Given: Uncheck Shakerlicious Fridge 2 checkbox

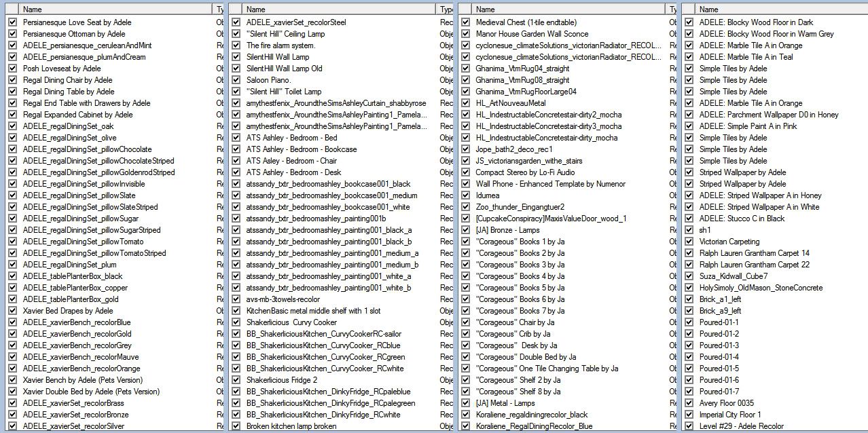Looking at the screenshot, I should [236, 380].
